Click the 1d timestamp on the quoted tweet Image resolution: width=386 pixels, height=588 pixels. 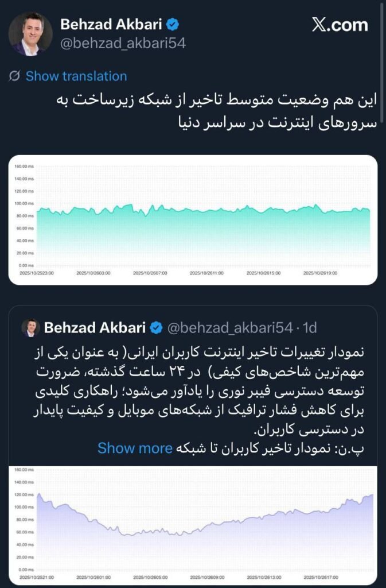pos(310,327)
